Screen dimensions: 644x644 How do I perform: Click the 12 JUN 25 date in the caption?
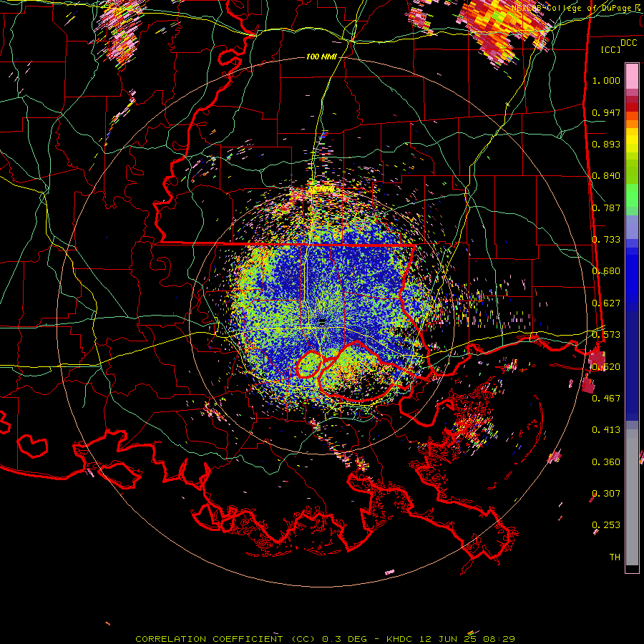coord(448,639)
